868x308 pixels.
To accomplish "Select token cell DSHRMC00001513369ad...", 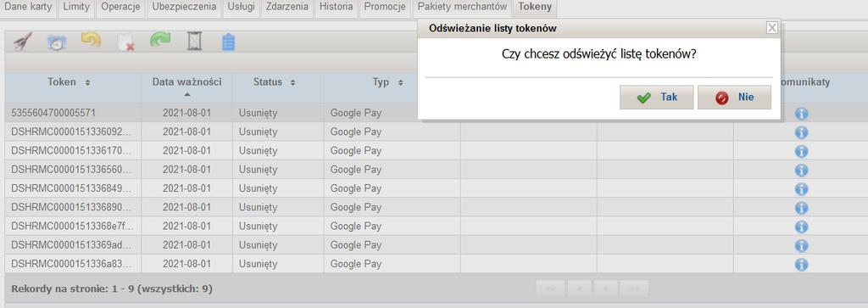I will pos(73,245).
